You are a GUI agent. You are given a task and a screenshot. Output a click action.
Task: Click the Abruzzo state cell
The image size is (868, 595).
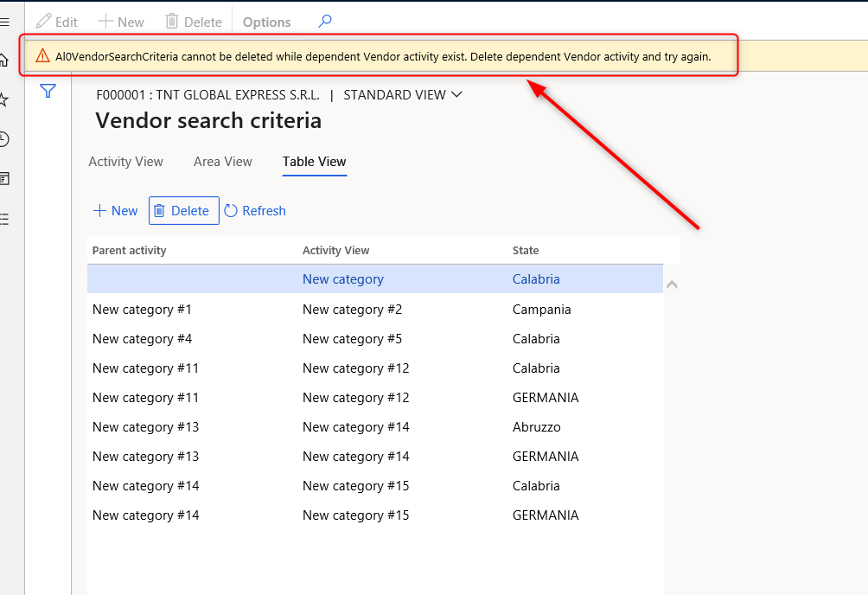(536, 427)
